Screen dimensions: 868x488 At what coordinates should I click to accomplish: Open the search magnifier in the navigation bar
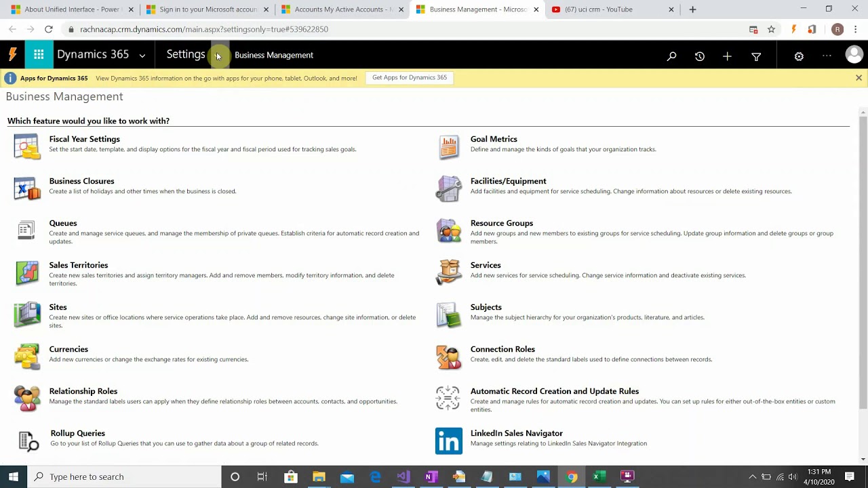671,56
